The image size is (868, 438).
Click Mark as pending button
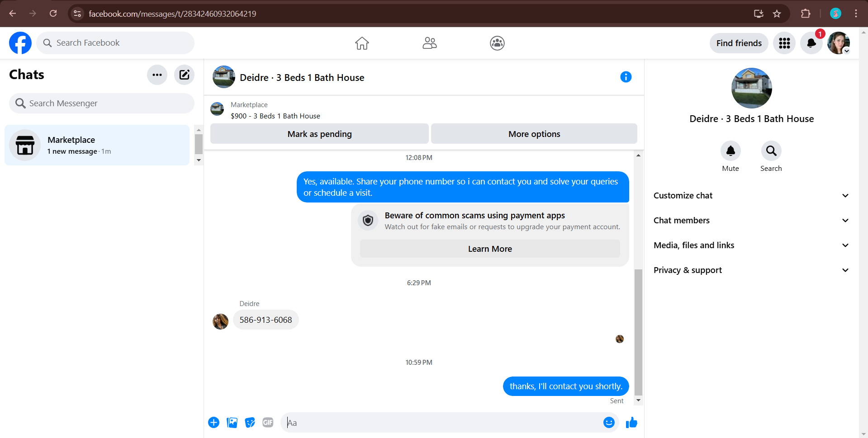(x=319, y=134)
